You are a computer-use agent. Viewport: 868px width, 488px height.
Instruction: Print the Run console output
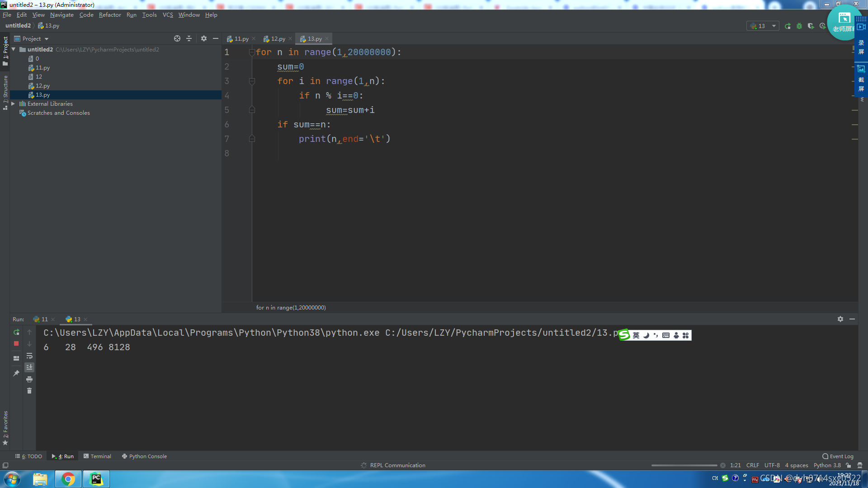tap(29, 379)
